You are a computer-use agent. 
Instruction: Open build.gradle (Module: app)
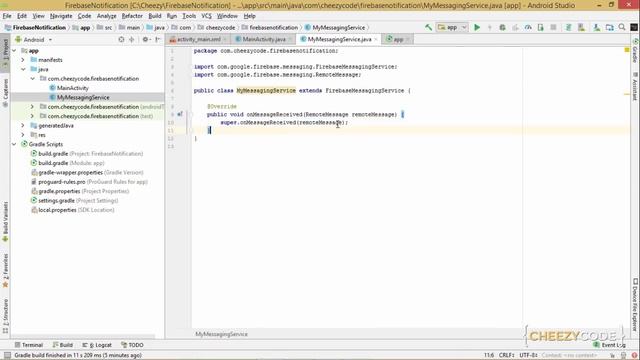(x=68, y=163)
